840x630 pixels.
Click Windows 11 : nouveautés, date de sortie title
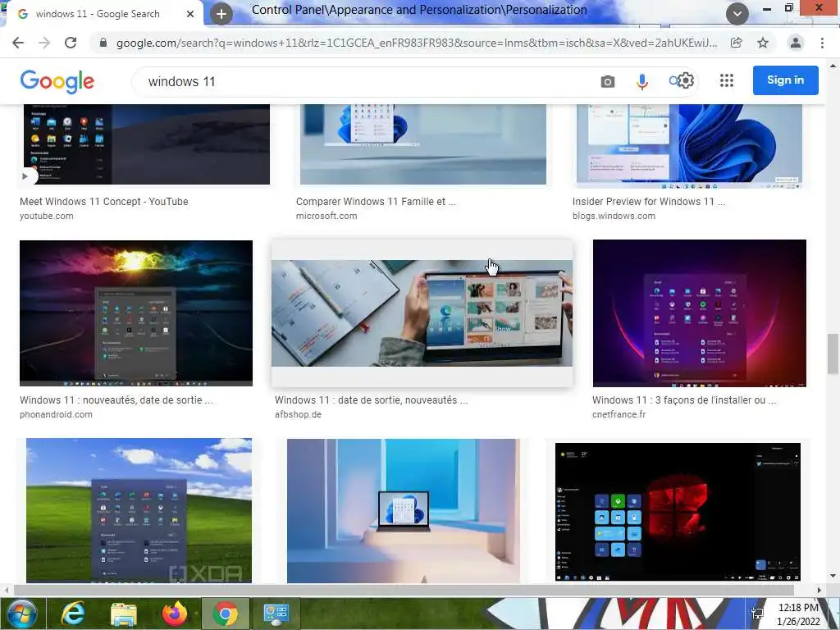pos(116,400)
